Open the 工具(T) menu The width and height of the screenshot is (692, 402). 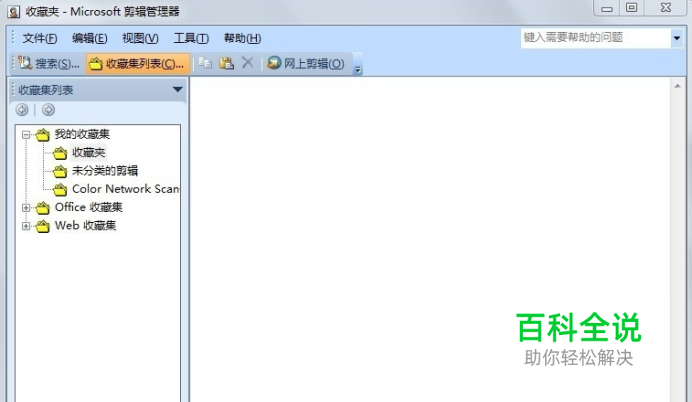[191, 38]
